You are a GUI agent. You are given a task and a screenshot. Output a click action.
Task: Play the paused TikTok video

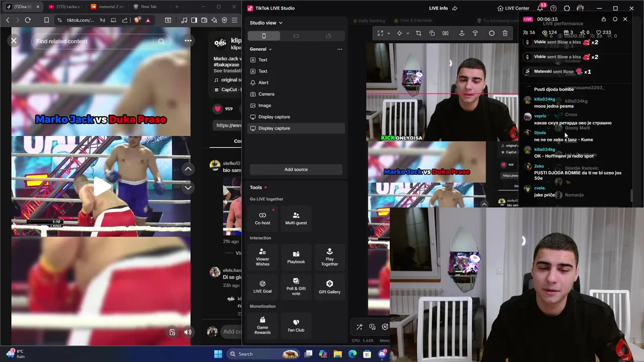101,187
